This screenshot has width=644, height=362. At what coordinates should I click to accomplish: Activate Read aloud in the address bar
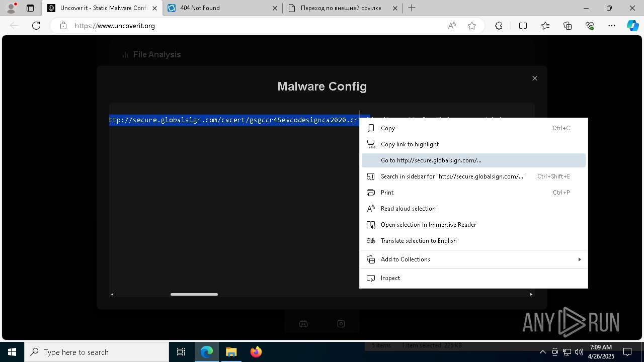pos(452,26)
